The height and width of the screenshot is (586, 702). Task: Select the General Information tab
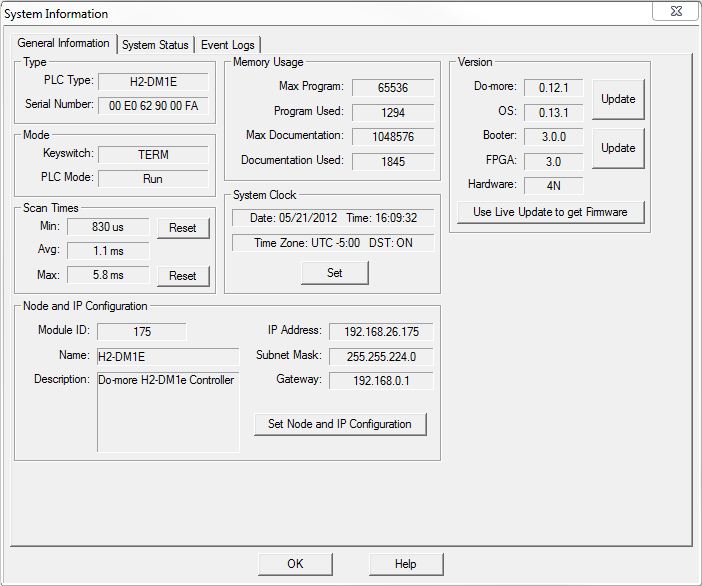64,44
